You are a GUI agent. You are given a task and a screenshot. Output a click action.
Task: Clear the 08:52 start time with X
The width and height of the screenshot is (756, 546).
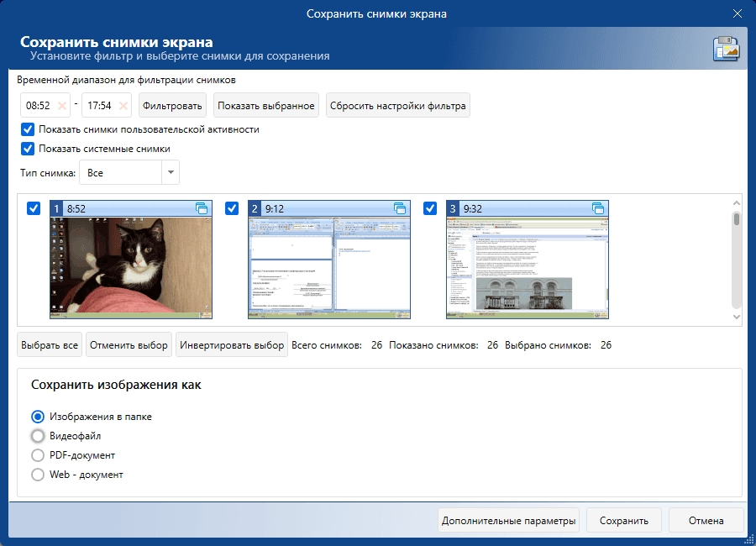[62, 106]
